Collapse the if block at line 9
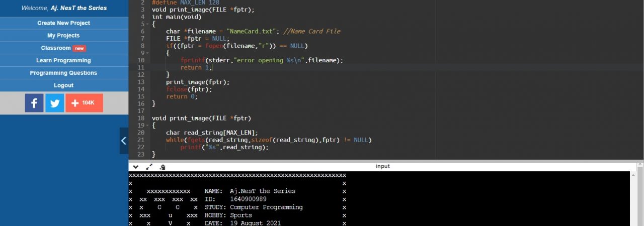 147,53
